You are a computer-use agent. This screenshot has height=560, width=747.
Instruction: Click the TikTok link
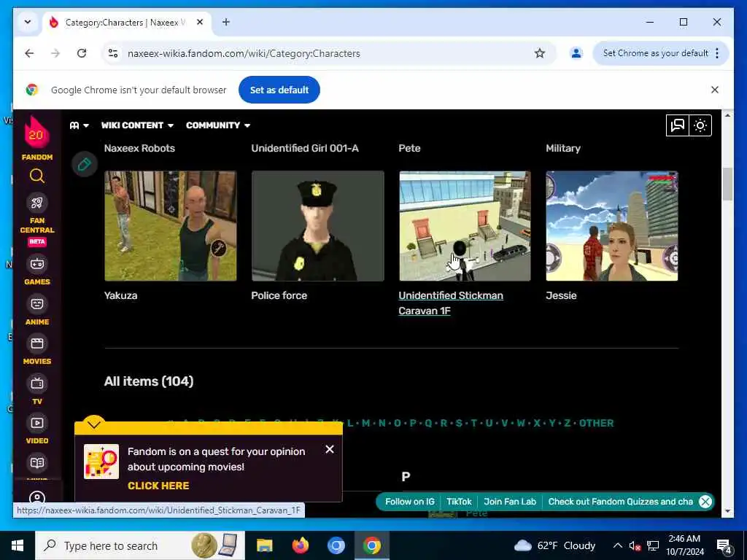tap(459, 502)
